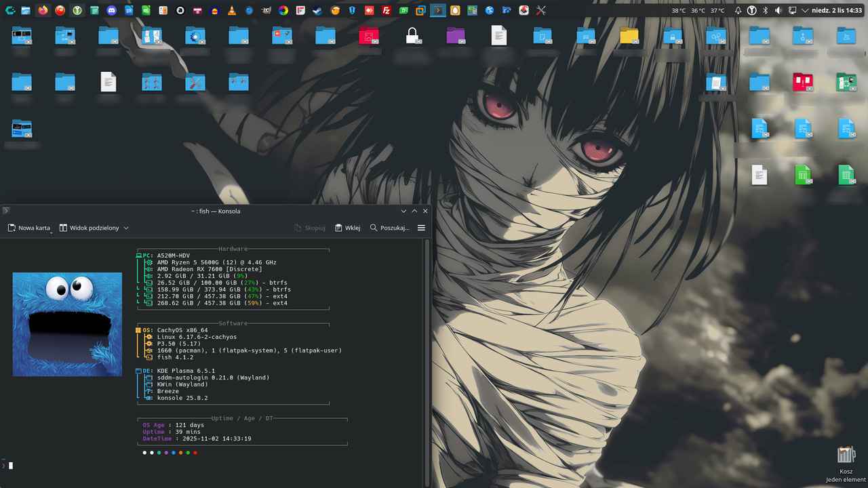This screenshot has width=868, height=488.
Task: Open Poszukaj search in Konsole
Action: tap(389, 228)
